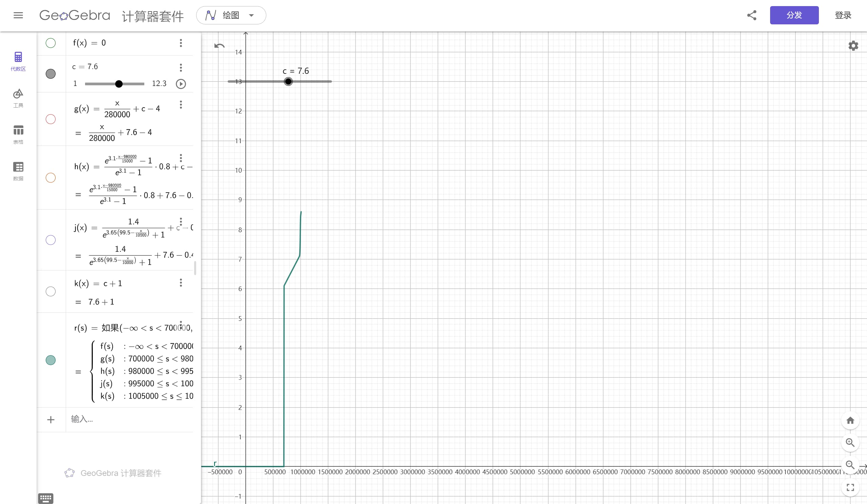The width and height of the screenshot is (867, 504).
Task: Select the f(x) = 0 expression
Action: (89, 43)
